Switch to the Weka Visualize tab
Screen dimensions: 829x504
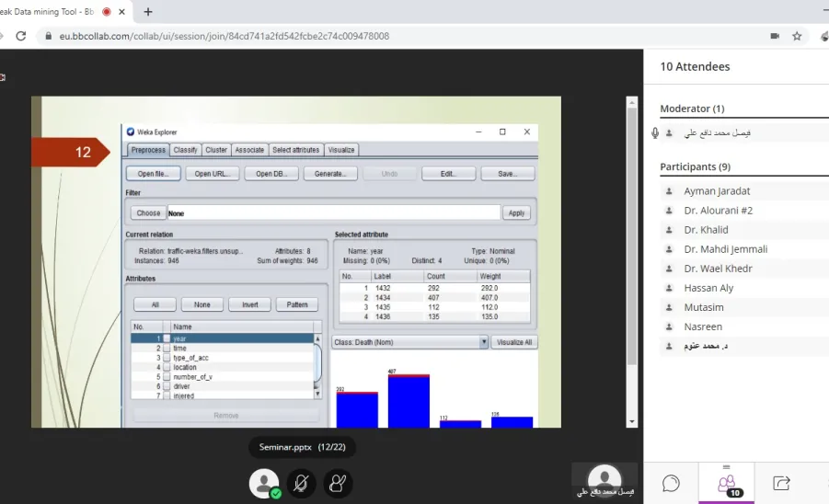[341, 150]
